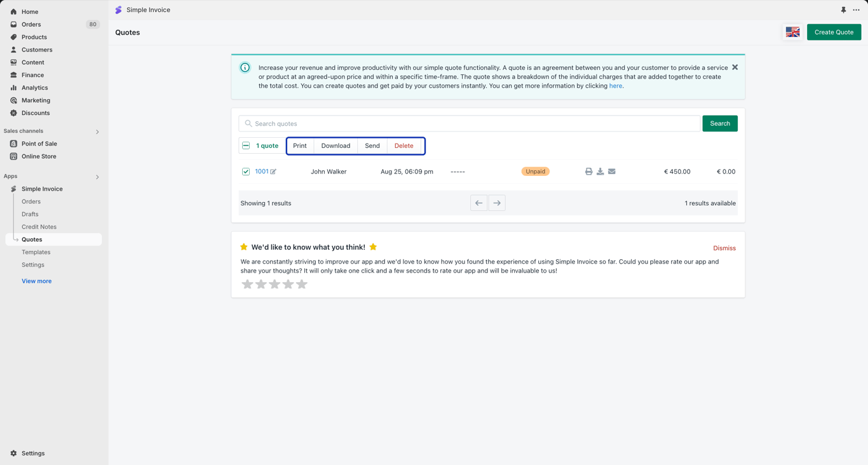Click the Create Quote button

pyautogui.click(x=834, y=32)
